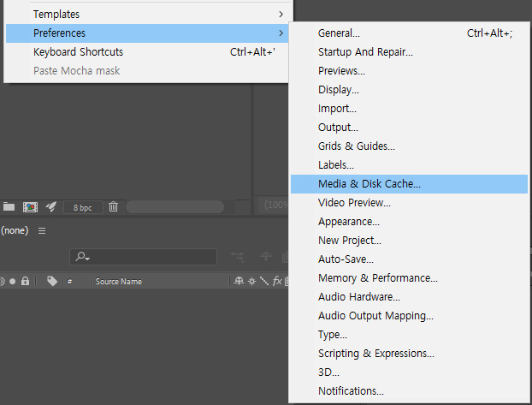Image resolution: width=532 pixels, height=405 pixels.
Task: Choose General preferences
Action: [x=409, y=33]
